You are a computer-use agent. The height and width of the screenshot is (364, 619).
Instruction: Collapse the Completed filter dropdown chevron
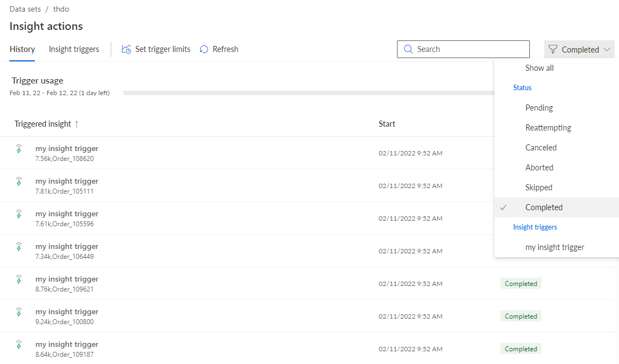point(607,49)
